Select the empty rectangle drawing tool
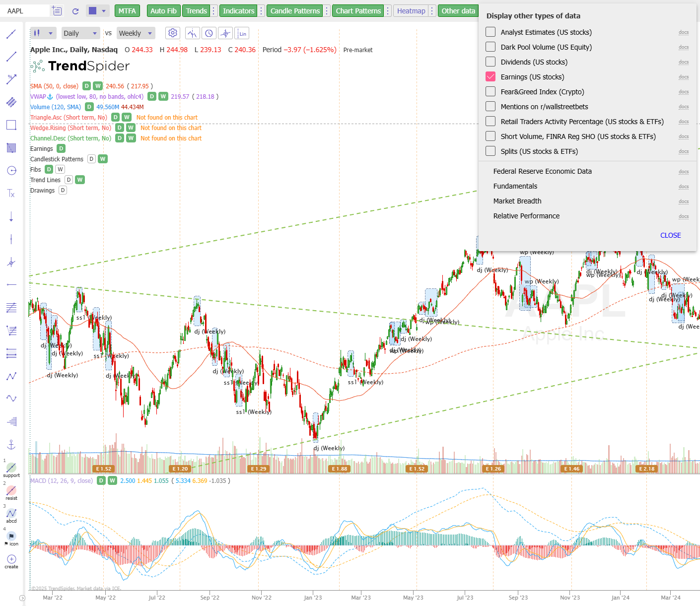Image resolution: width=700 pixels, height=606 pixels. click(11, 125)
